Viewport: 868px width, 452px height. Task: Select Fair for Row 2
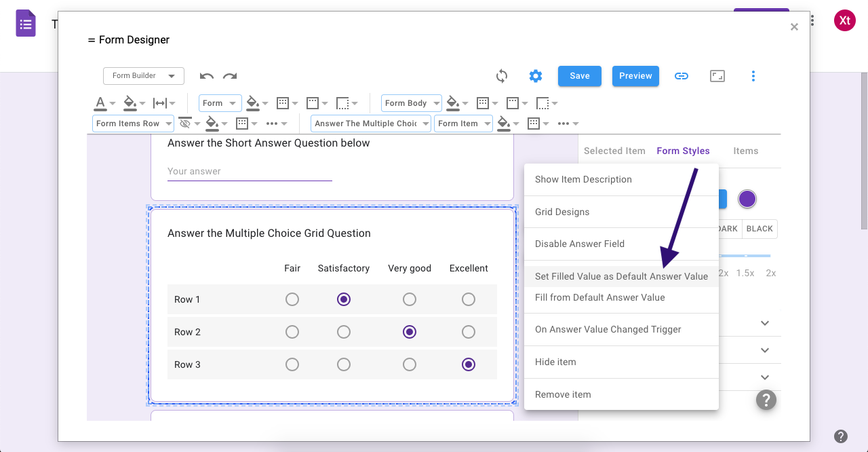pos(292,332)
